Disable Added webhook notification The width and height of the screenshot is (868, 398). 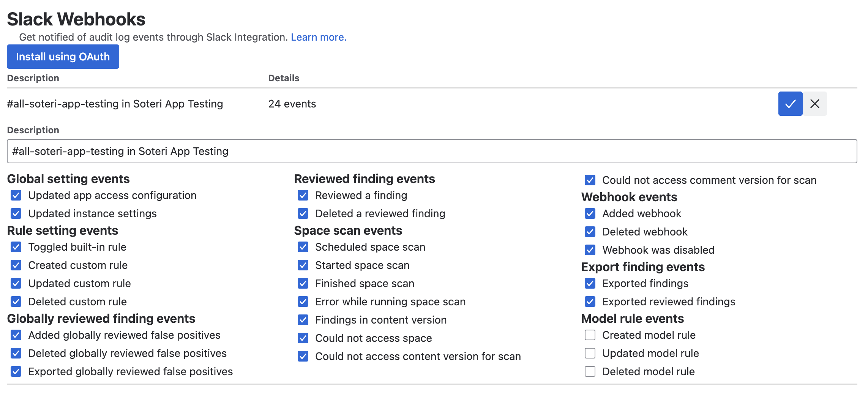click(590, 213)
